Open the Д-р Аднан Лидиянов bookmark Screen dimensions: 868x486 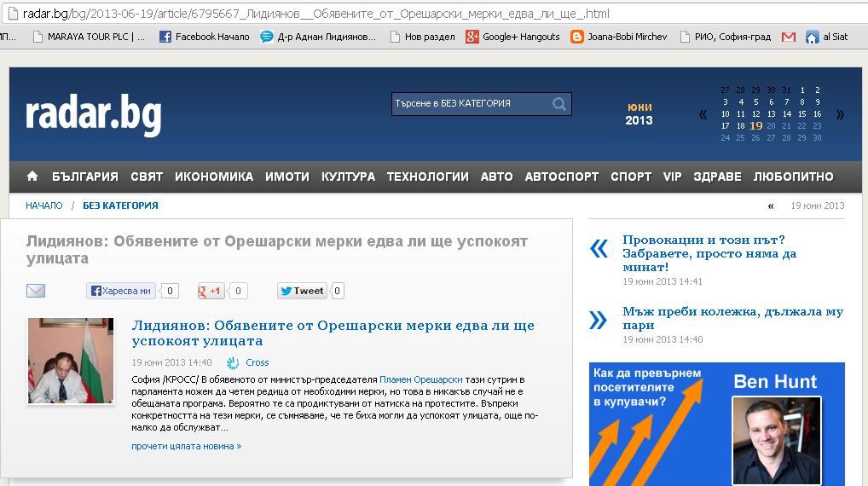pyautogui.click(x=318, y=37)
